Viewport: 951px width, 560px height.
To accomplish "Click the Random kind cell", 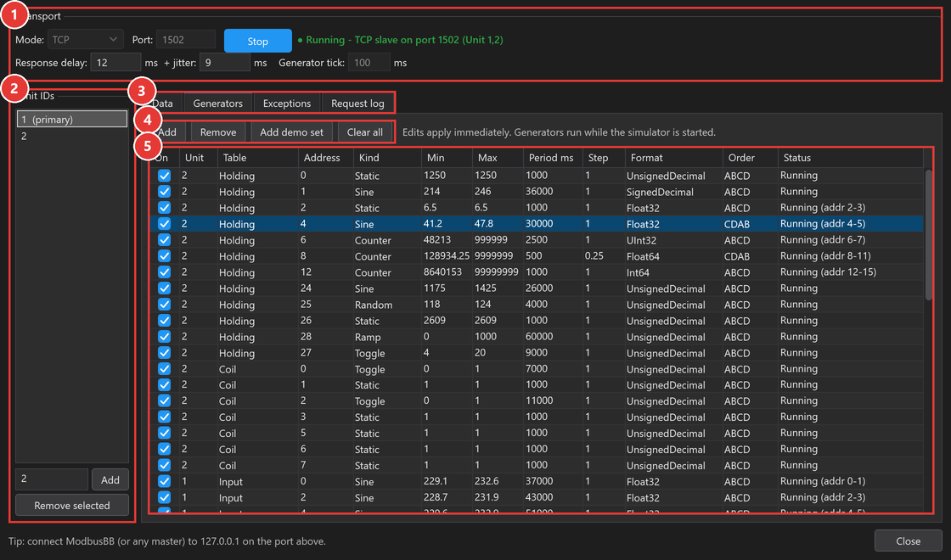I will coord(387,305).
